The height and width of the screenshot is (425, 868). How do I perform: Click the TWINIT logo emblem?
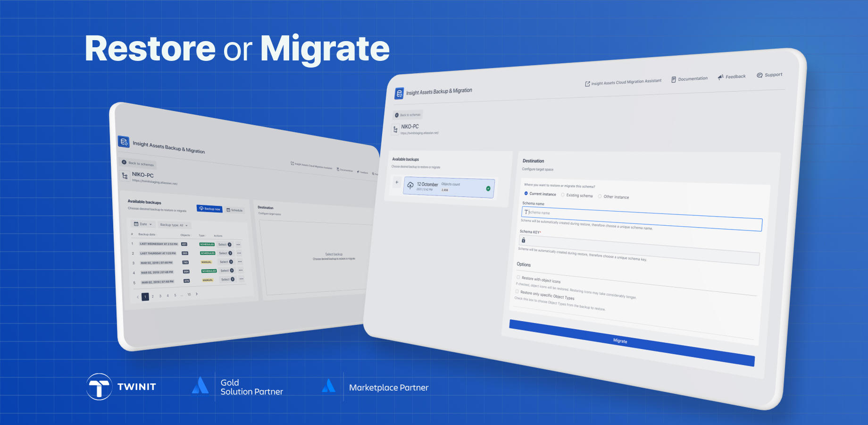click(x=99, y=387)
